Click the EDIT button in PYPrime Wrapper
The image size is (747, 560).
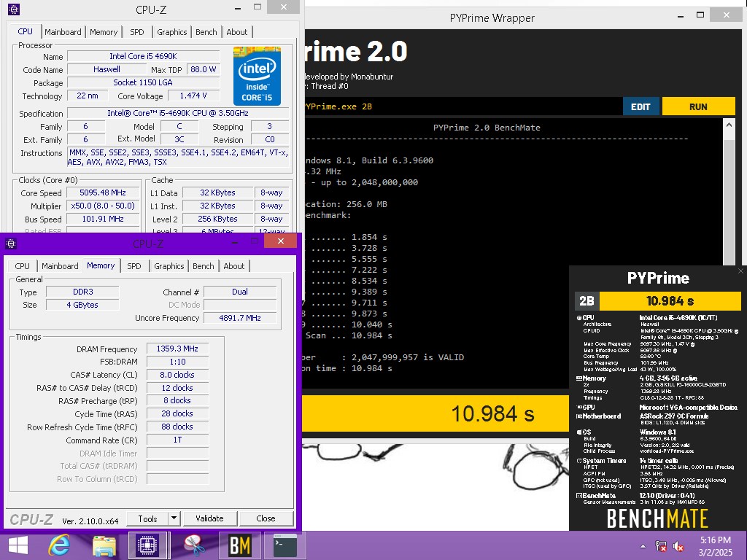(640, 106)
